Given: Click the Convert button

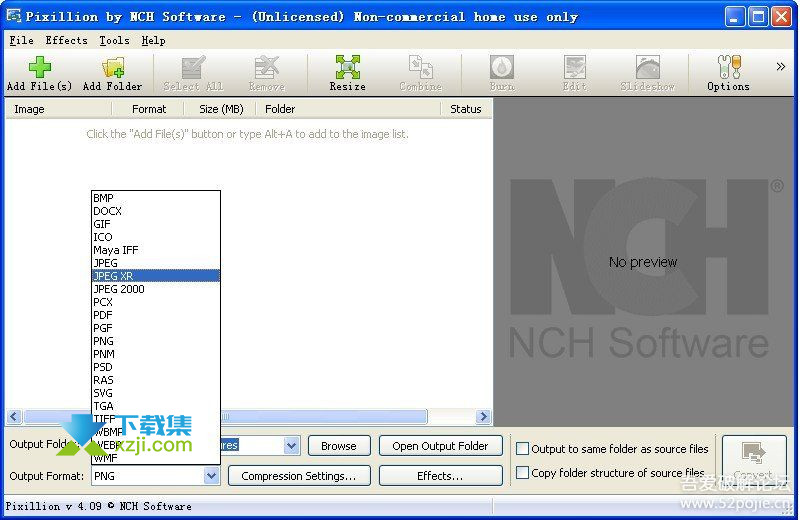Looking at the screenshot, I should pos(754,461).
